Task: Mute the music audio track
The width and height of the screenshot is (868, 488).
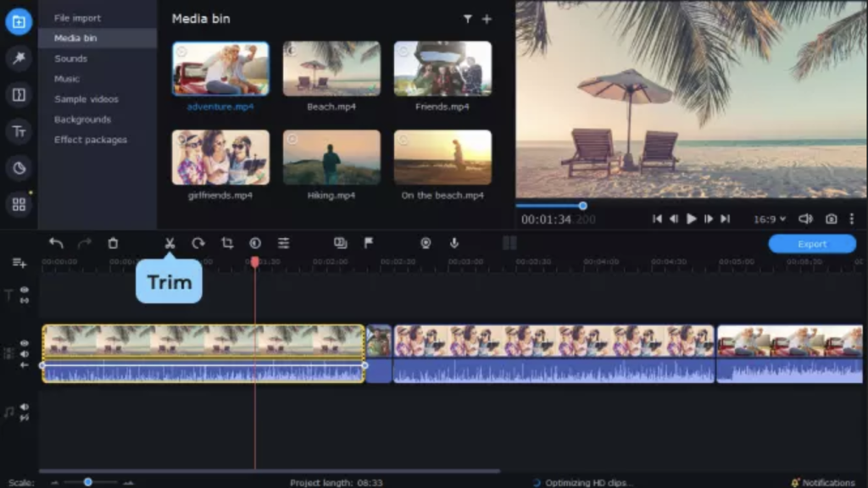Action: pos(25,407)
